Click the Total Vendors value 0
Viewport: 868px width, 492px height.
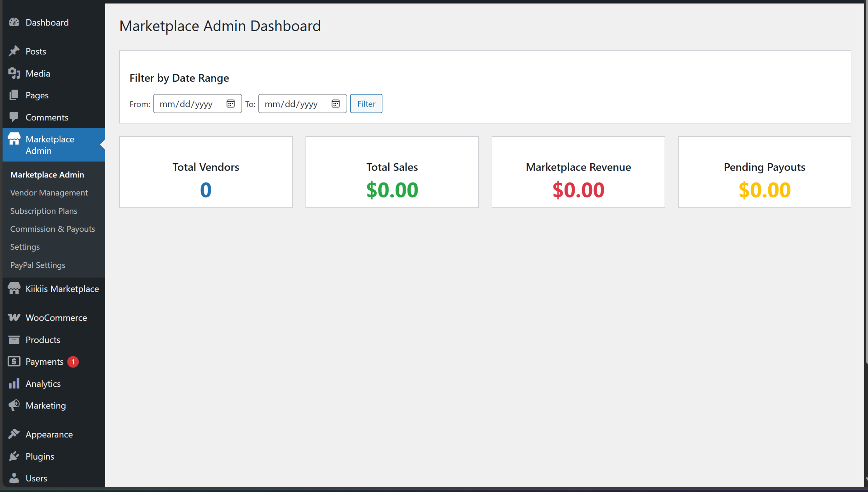point(206,190)
